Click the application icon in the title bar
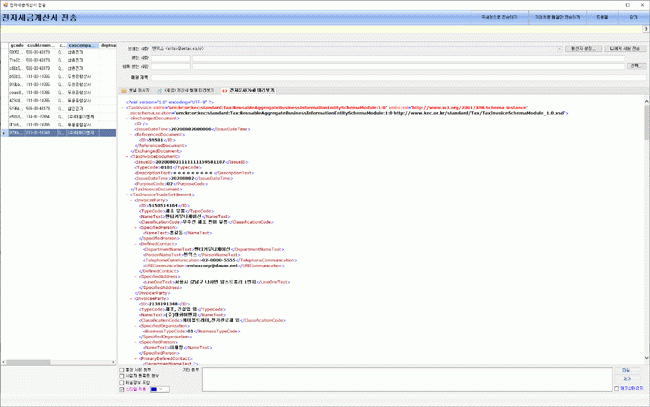The height and width of the screenshot is (407, 650). (x=5, y=5)
